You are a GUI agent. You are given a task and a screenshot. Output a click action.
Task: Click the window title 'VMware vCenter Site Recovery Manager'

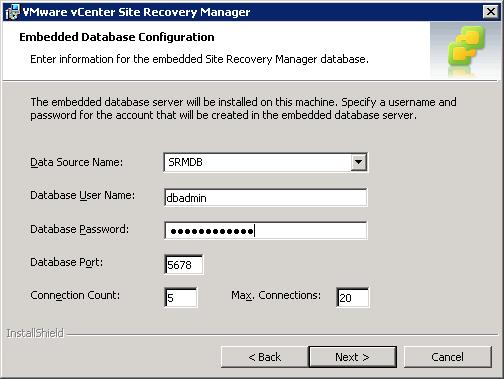[136, 12]
